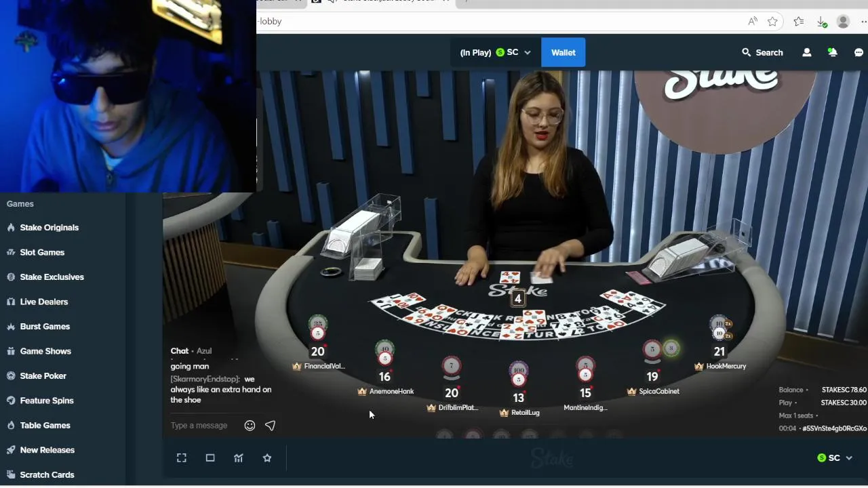This screenshot has height=488, width=868.
Task: Open notifications bell icon
Action: point(833,52)
